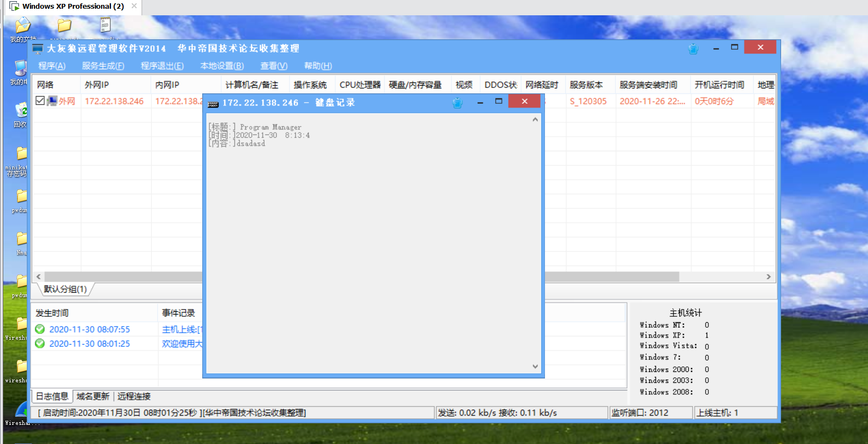This screenshot has width=868, height=444.
Task: Click keyboard icon in keylogger title bar
Action: coord(213,103)
